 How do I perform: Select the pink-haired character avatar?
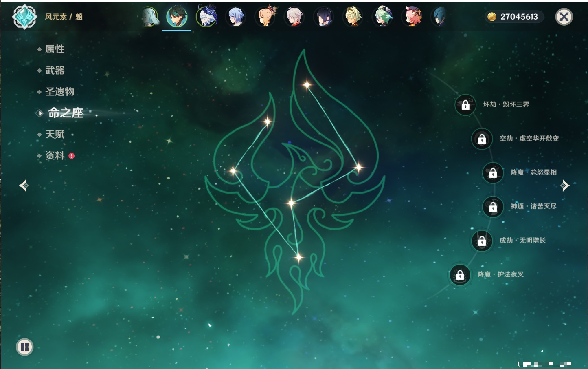click(x=412, y=17)
